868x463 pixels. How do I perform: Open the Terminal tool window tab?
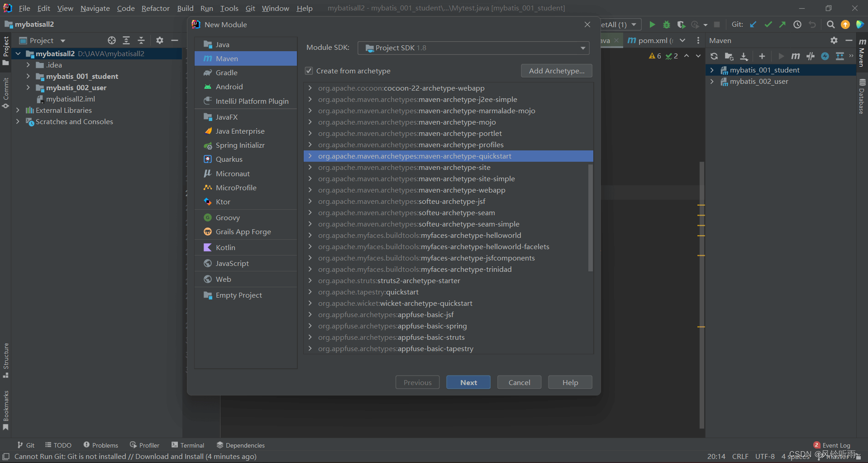(188, 445)
